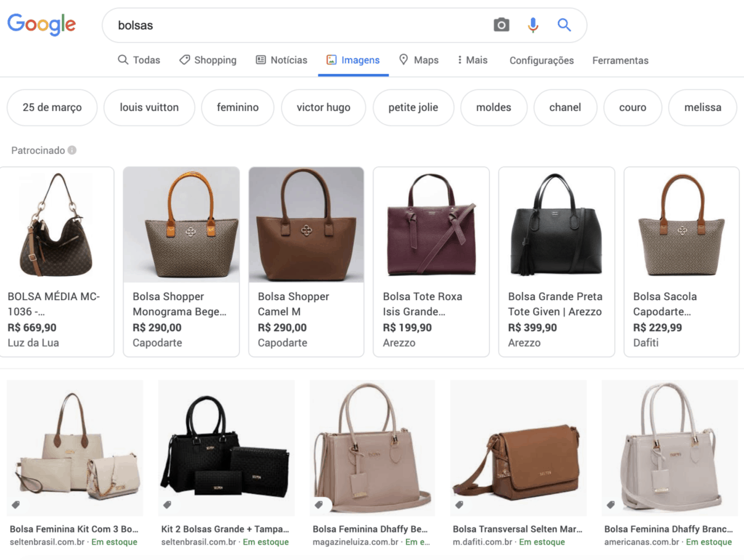Click the Patrocinado label

[x=38, y=150]
